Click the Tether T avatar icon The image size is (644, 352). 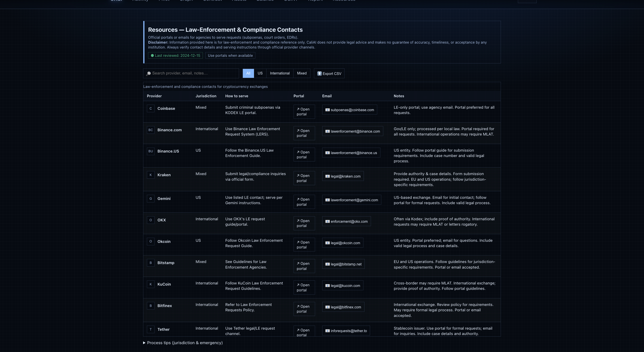point(150,329)
